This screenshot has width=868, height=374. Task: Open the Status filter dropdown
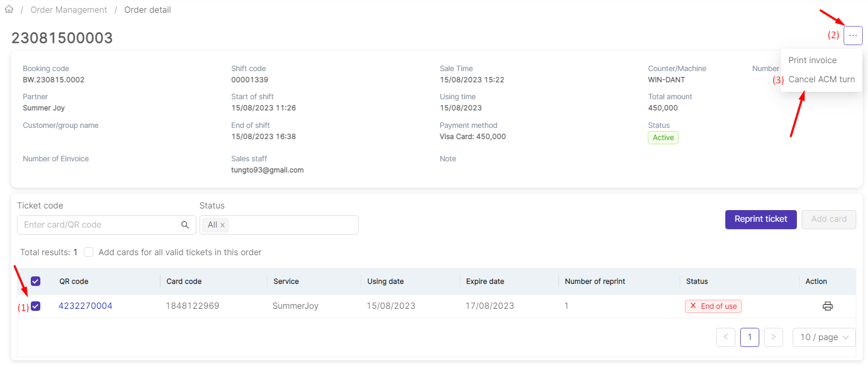(292, 225)
